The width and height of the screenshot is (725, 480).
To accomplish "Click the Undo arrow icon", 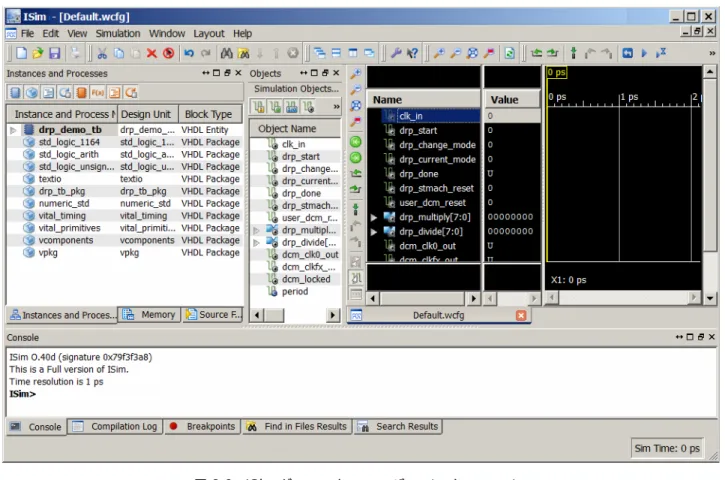I will [189, 53].
